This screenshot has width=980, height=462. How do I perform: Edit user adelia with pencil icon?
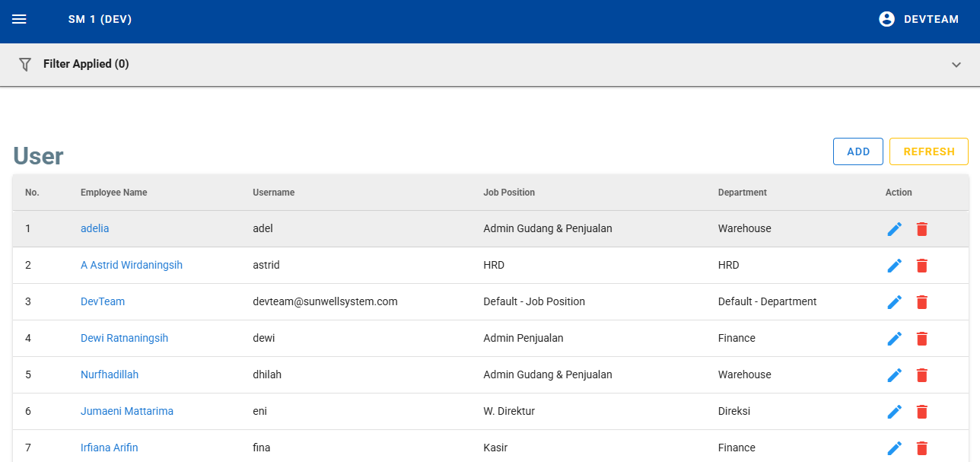tap(895, 229)
